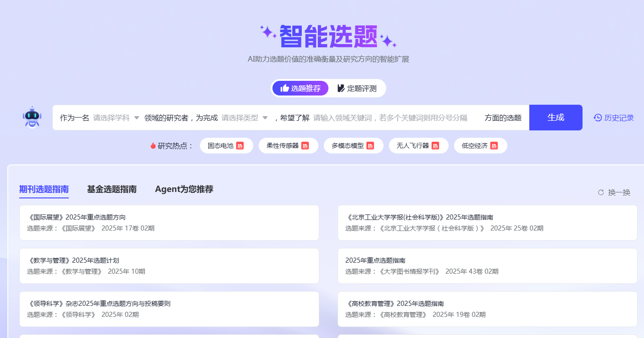Choose the 无人飞行器 hot topic chip

point(418,146)
